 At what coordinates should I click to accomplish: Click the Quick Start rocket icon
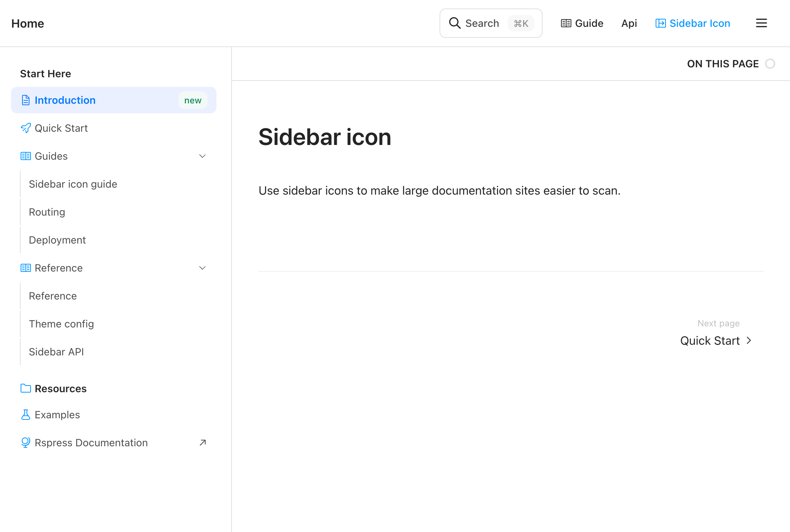25,128
